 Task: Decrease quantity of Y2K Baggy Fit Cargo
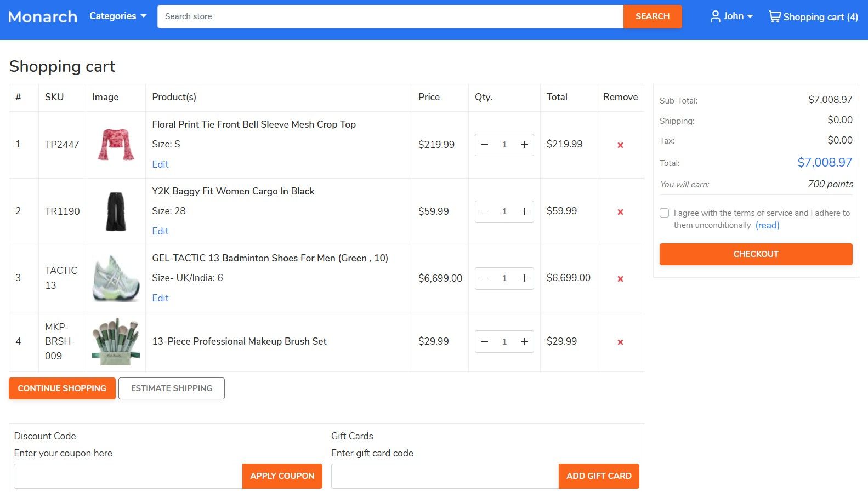point(484,211)
